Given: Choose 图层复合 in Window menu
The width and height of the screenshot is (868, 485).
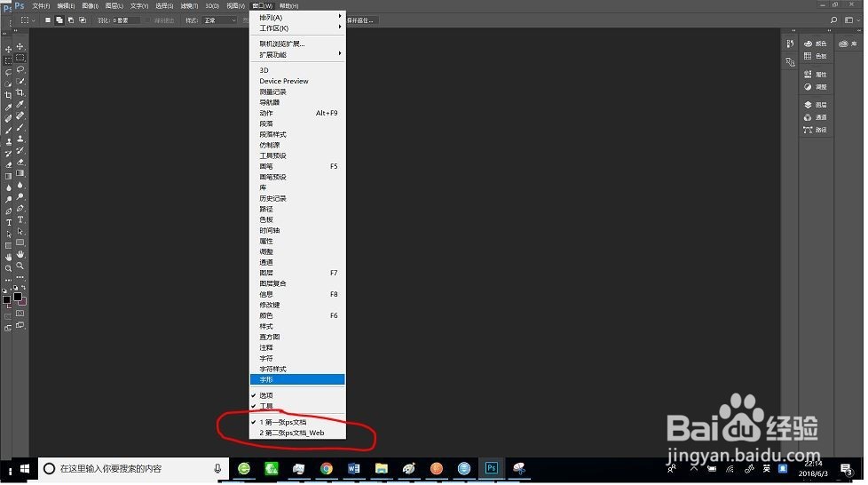Looking at the screenshot, I should tap(297, 283).
